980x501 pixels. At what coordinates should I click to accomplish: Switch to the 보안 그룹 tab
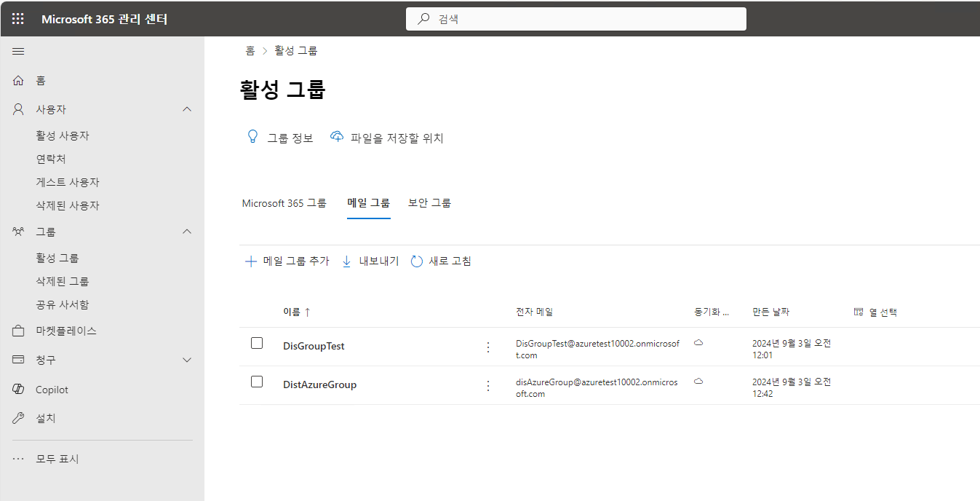coord(430,203)
